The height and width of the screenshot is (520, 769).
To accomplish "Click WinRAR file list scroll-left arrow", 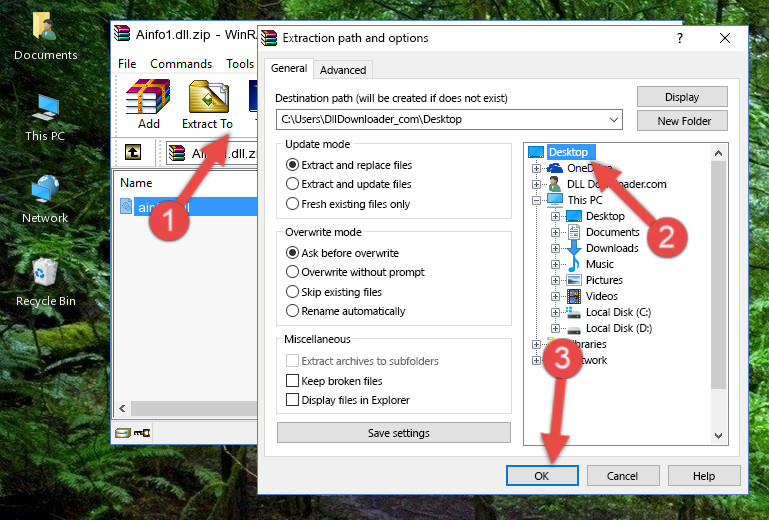I will coord(122,408).
